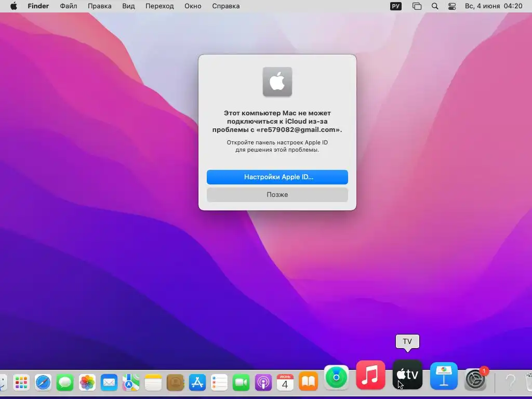Launch the Music app from the Dock
Viewport: 532px width, 399px height.
[370, 375]
